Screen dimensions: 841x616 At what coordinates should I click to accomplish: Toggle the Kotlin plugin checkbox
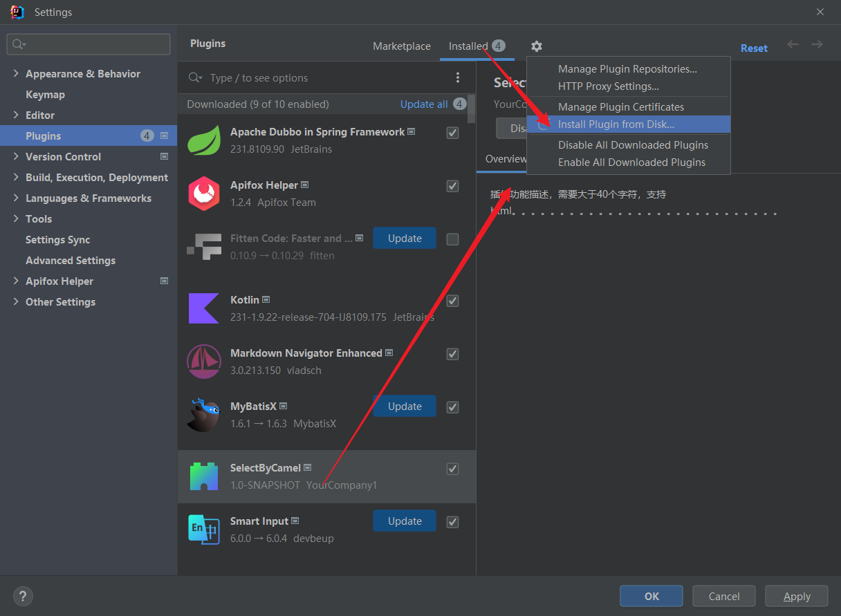(453, 301)
